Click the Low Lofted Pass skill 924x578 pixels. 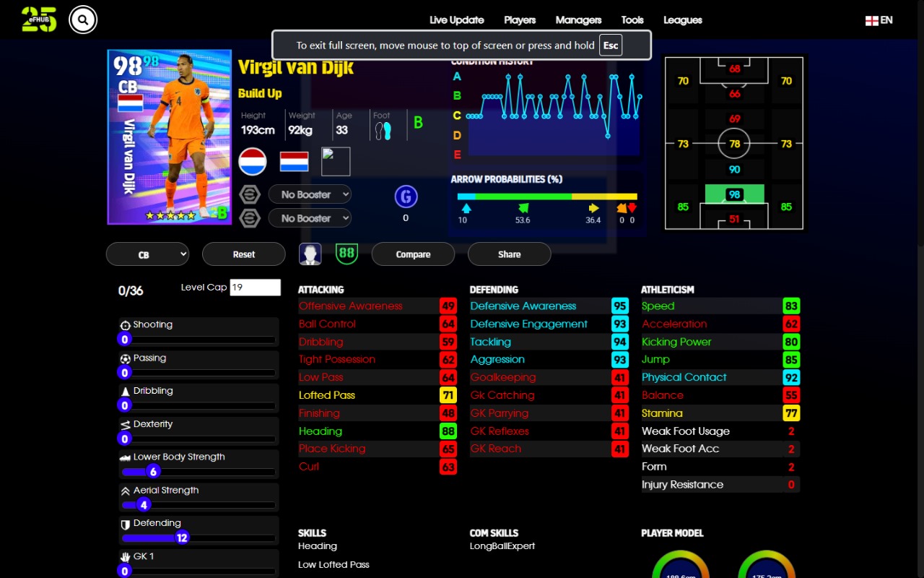[334, 565]
